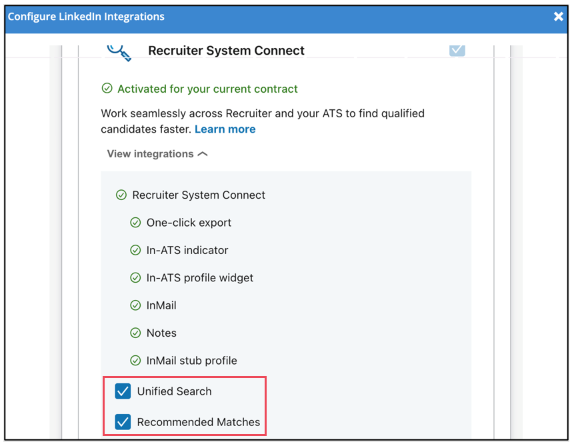Screen dimensions: 573x446
Task: Select the InMail stub profile text
Action: click(191, 361)
